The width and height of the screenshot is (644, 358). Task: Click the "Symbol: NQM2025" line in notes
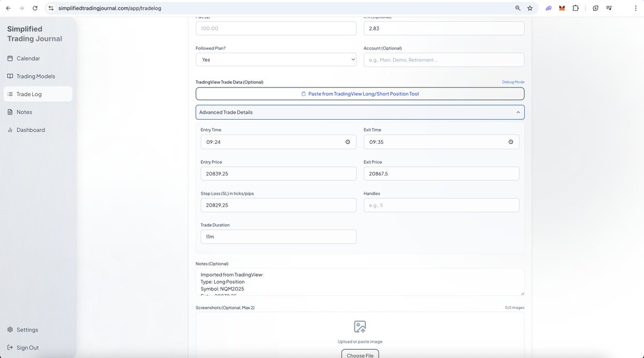[x=222, y=289]
